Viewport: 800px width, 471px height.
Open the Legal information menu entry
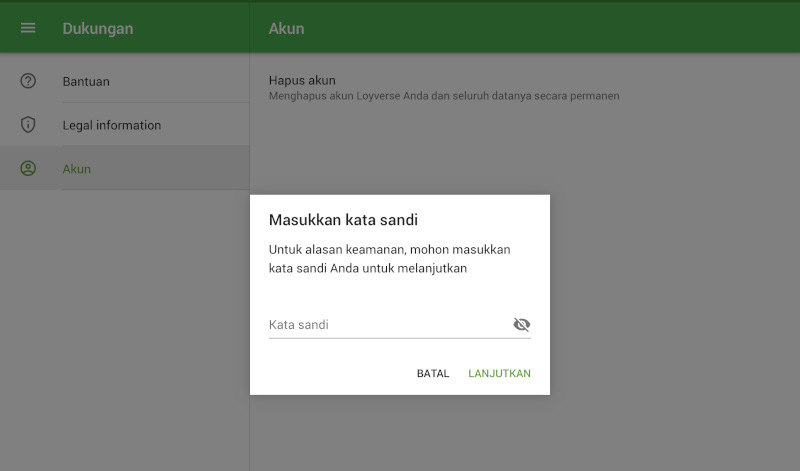[111, 125]
